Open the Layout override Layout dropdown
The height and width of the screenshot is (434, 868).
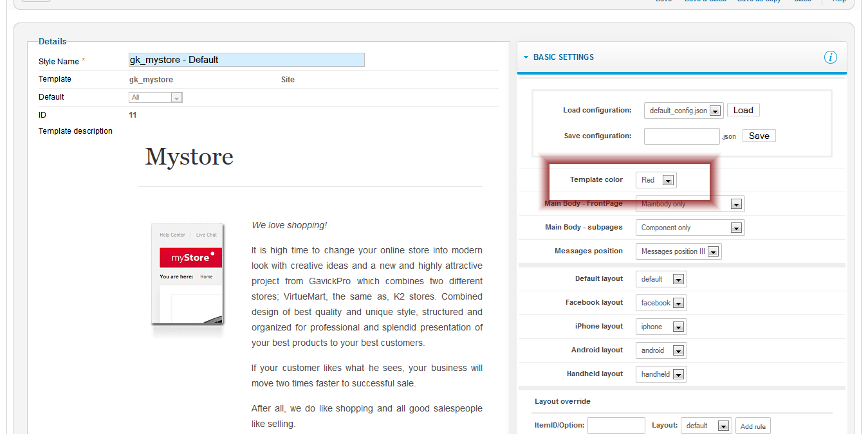click(x=706, y=426)
